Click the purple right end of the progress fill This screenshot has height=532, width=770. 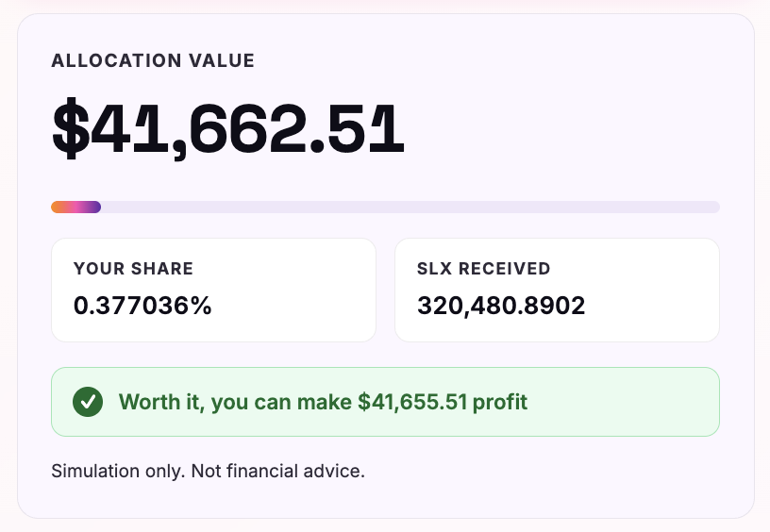(x=95, y=208)
